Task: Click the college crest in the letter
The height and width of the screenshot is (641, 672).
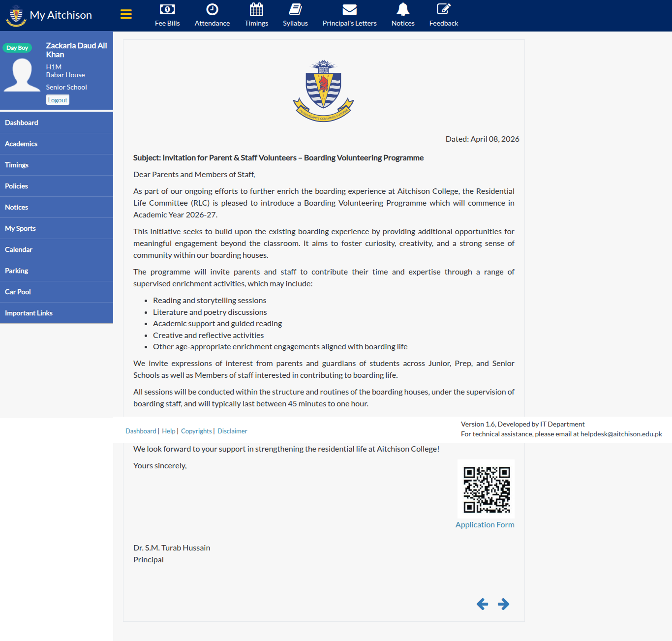Action: point(323,91)
